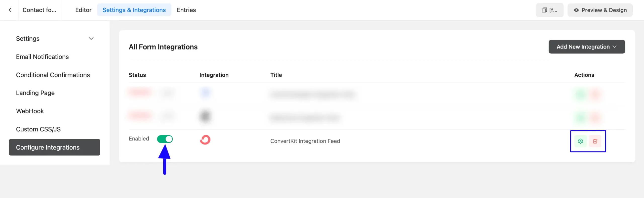Switch to the Editor tab
644x198 pixels.
pyautogui.click(x=83, y=10)
